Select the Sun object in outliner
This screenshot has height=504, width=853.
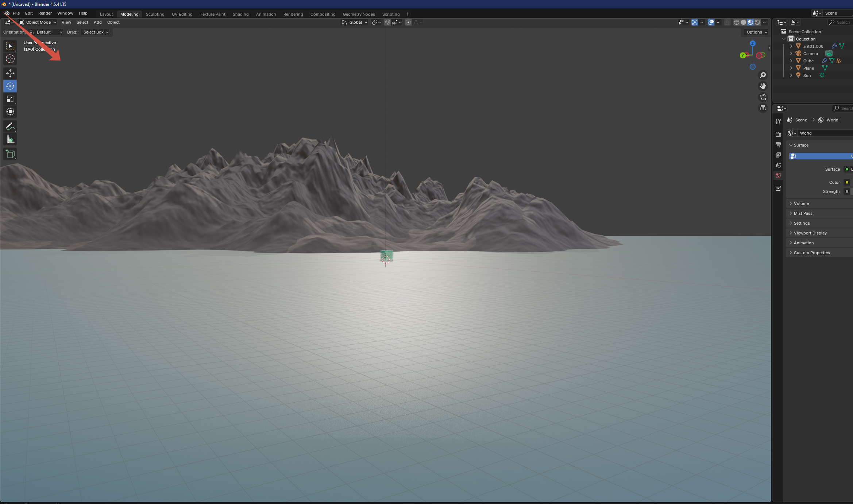point(807,75)
